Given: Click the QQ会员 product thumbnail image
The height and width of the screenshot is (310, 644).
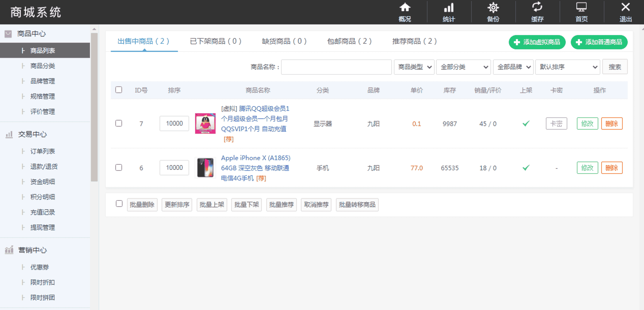Looking at the screenshot, I should coord(205,124).
